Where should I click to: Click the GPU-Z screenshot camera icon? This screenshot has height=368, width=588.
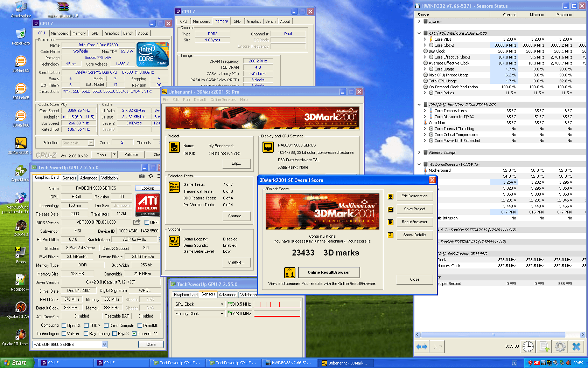pyautogui.click(x=142, y=176)
